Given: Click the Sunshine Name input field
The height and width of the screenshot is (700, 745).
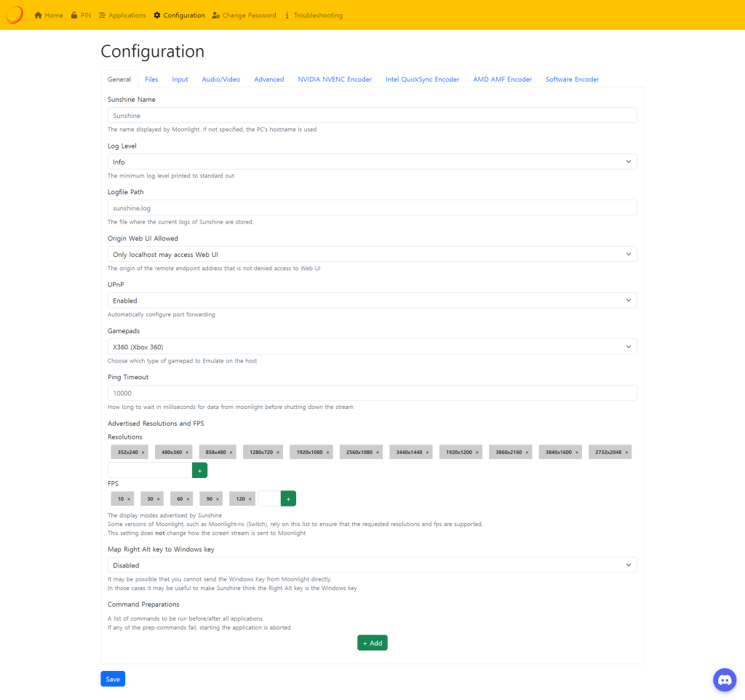Looking at the screenshot, I should point(372,116).
